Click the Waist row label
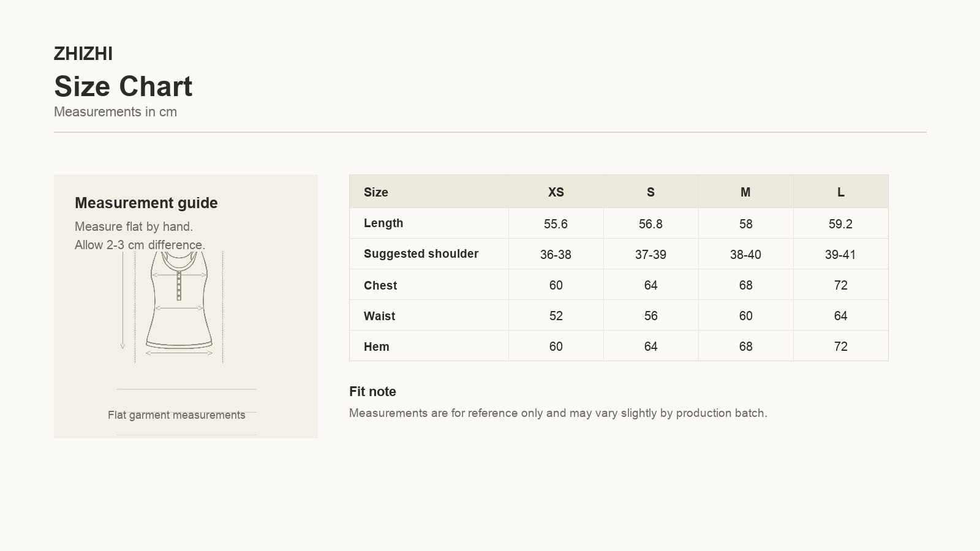Viewport: 980px width, 551px height. [380, 316]
